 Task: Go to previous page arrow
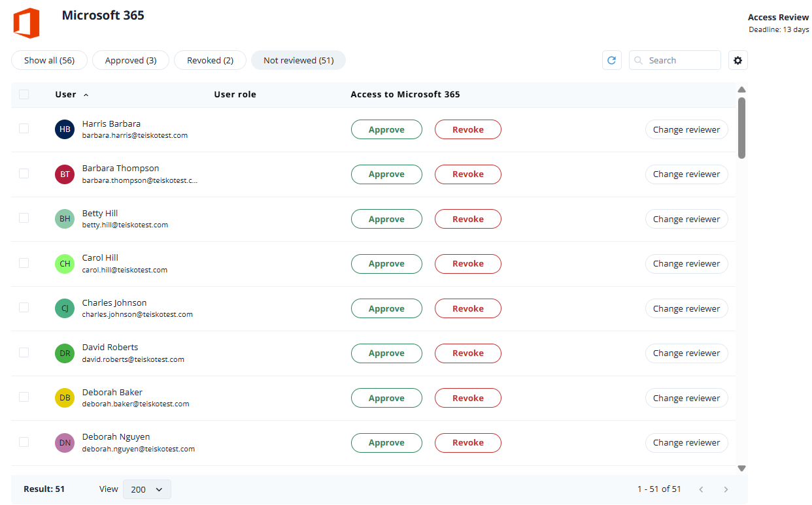(701, 489)
